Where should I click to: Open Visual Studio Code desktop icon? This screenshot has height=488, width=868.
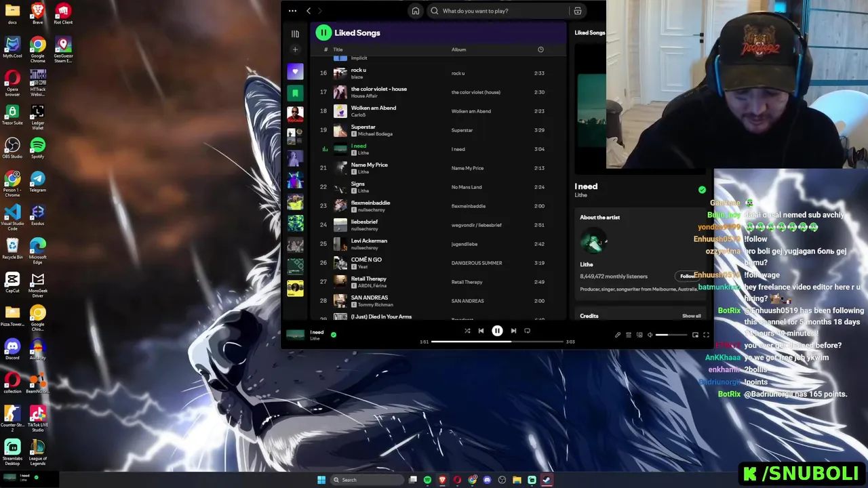12,218
